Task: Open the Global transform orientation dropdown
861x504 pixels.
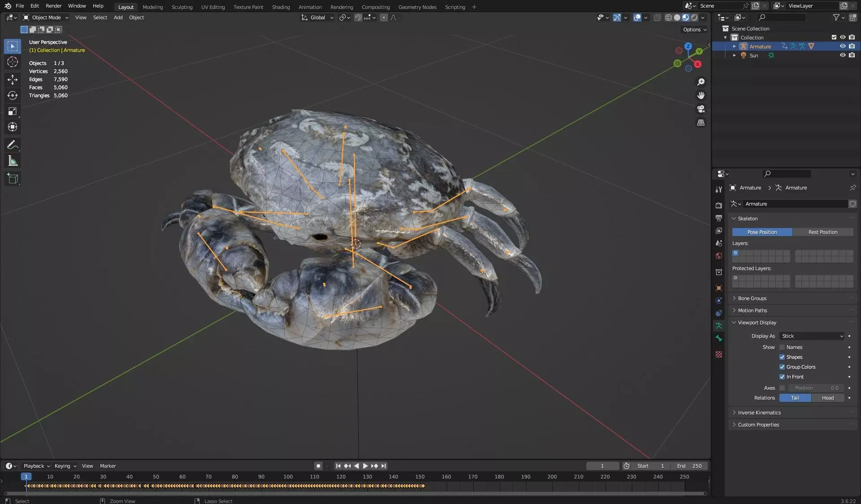Action: point(317,17)
